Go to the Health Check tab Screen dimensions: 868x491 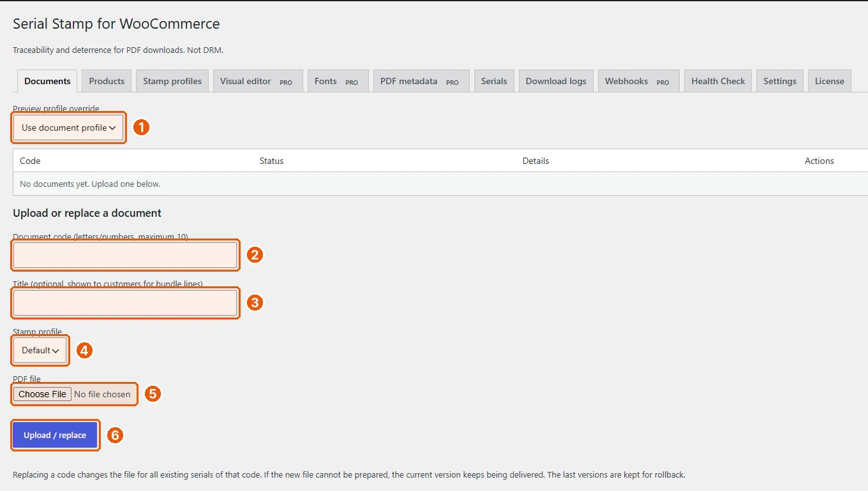point(718,81)
